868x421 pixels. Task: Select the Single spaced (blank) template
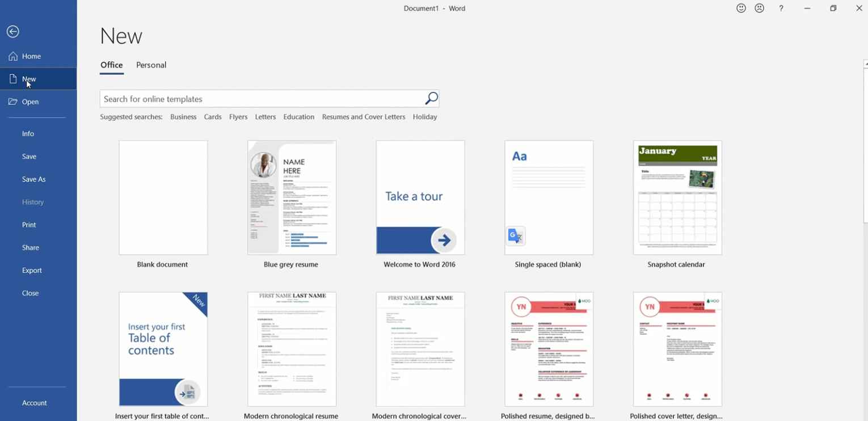tap(549, 197)
